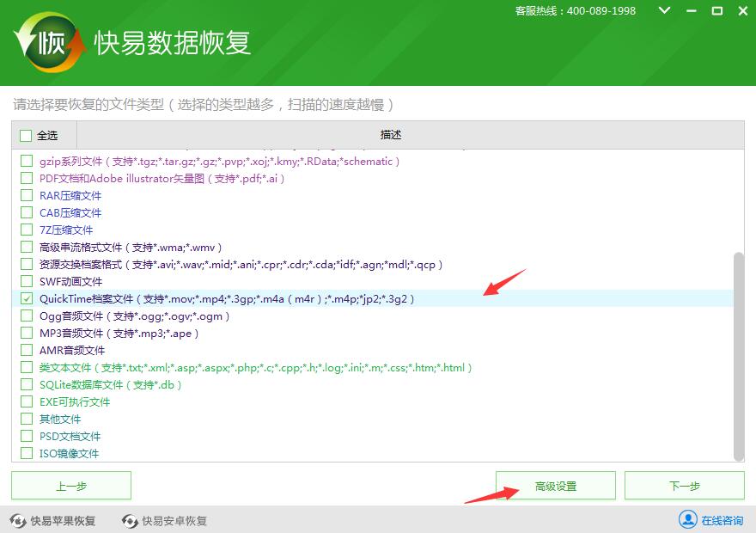The image size is (756, 533).
Task: Select the 资源交换档案格式 row text
Action: 241,264
